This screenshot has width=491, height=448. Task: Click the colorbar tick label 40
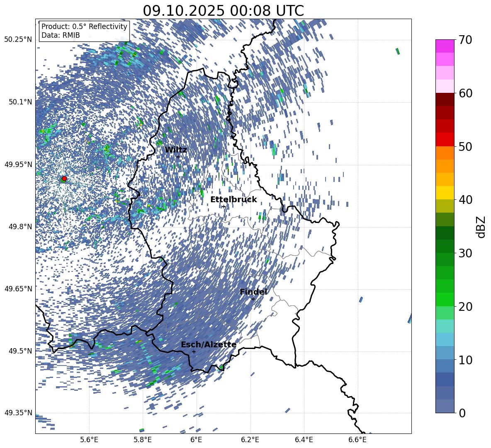coord(466,200)
